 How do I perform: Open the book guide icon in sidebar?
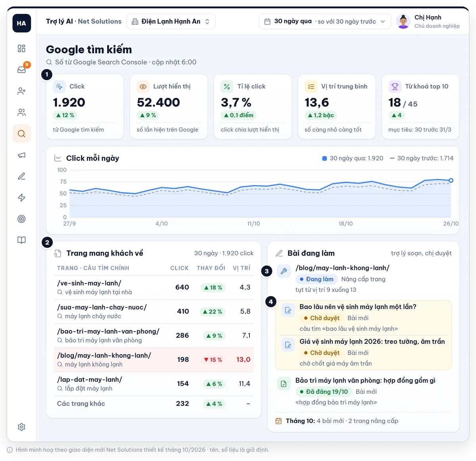pos(21,240)
